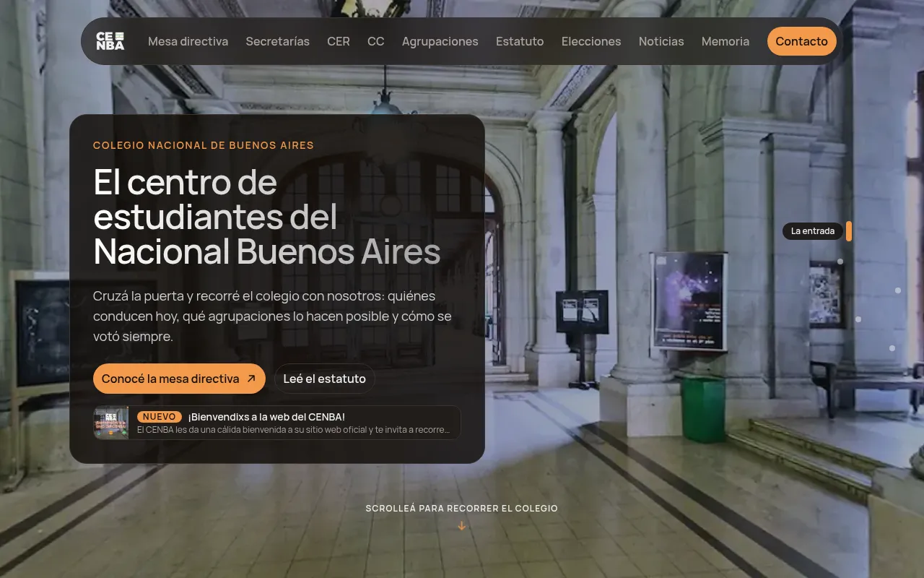
Task: Select the CER navigation link
Action: click(339, 41)
